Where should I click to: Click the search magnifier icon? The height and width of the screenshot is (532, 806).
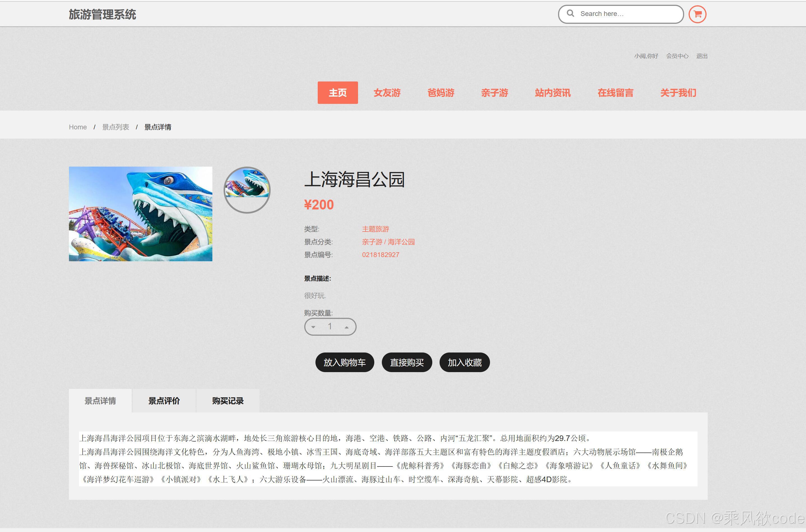(571, 13)
